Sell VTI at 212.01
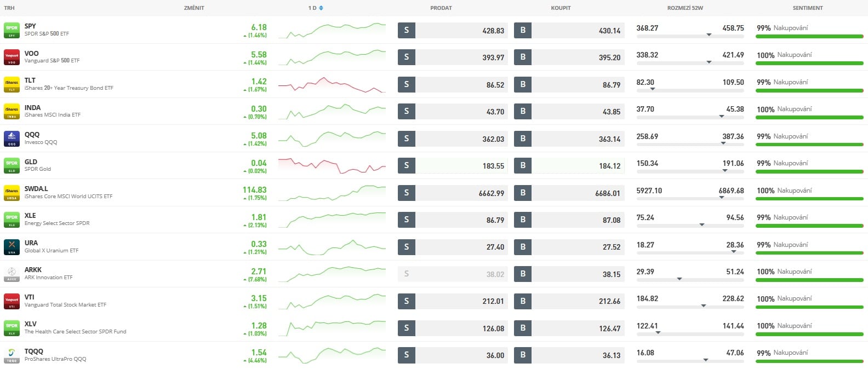868x369 pixels. pyautogui.click(x=453, y=301)
